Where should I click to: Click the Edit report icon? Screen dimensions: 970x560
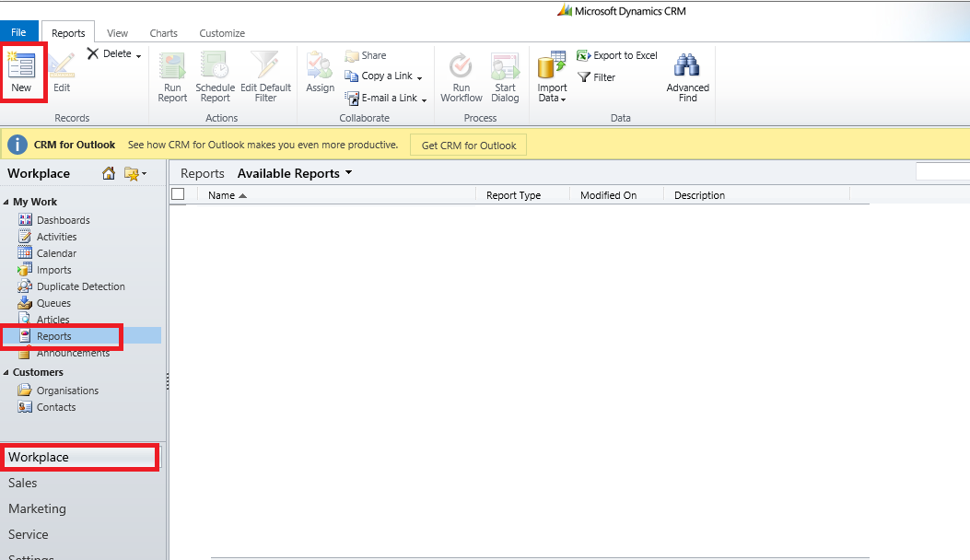tap(61, 65)
